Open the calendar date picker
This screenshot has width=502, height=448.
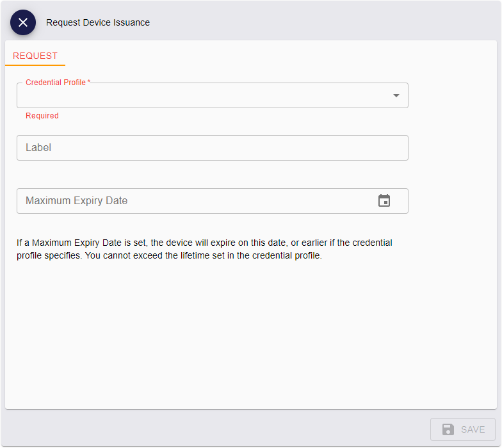click(x=384, y=201)
